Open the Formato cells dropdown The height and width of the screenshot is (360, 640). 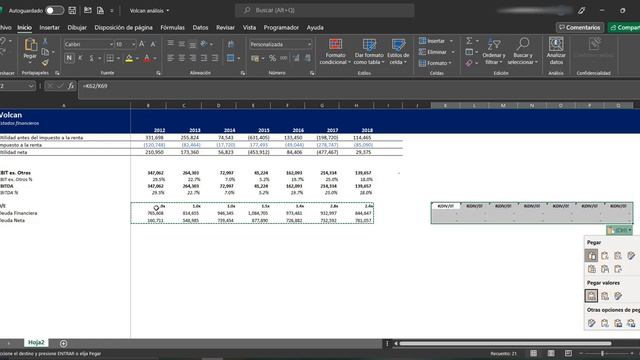436,63
